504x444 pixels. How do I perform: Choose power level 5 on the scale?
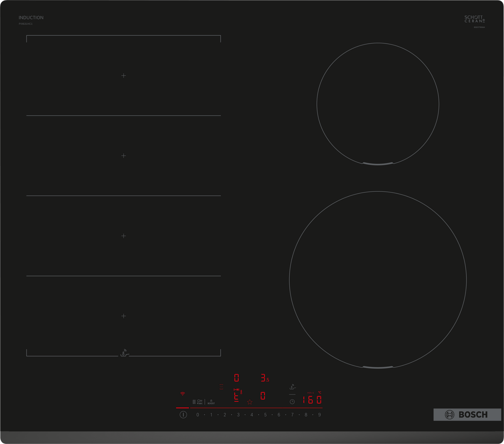click(x=265, y=415)
